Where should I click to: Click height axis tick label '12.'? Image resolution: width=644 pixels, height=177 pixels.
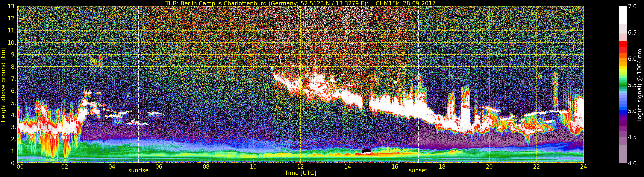pyautogui.click(x=12, y=18)
